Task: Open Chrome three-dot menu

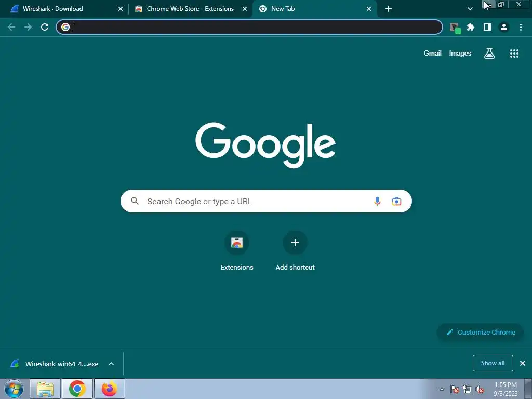Action: (x=521, y=27)
